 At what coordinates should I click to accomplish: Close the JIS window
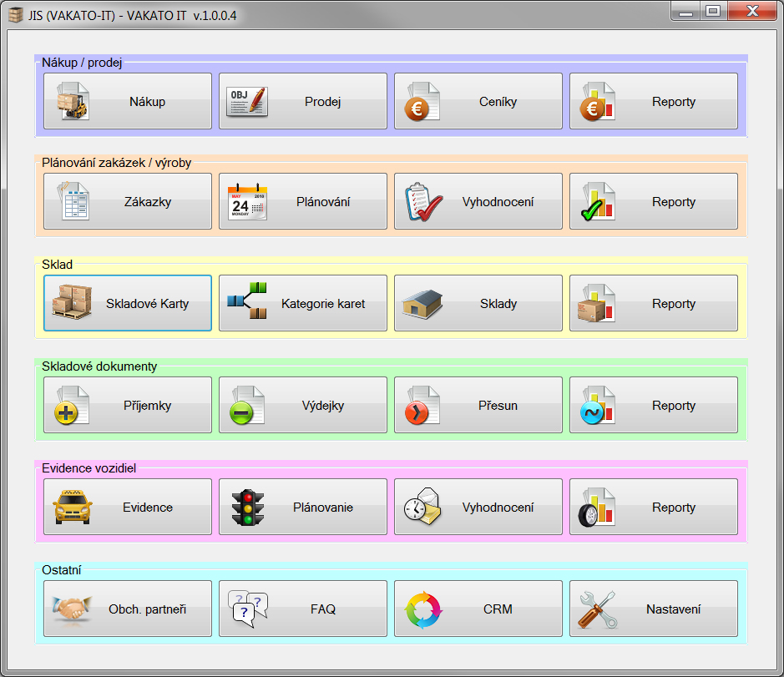click(x=752, y=11)
